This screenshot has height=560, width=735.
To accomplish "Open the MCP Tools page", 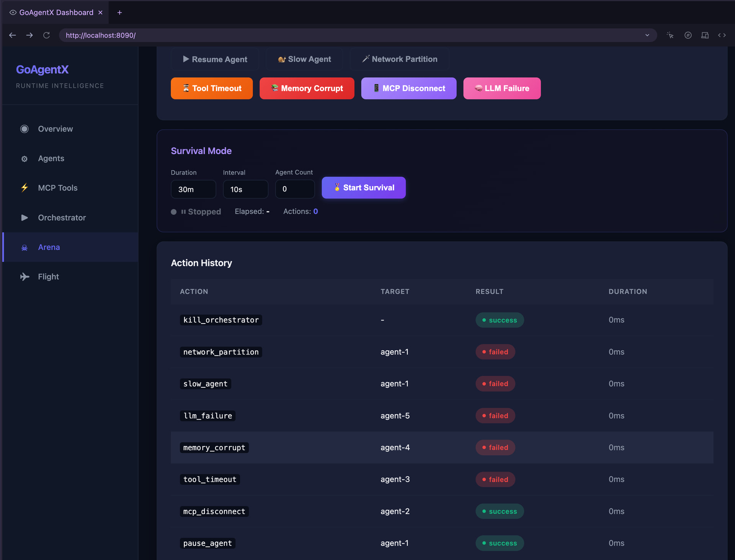I will pos(70,188).
